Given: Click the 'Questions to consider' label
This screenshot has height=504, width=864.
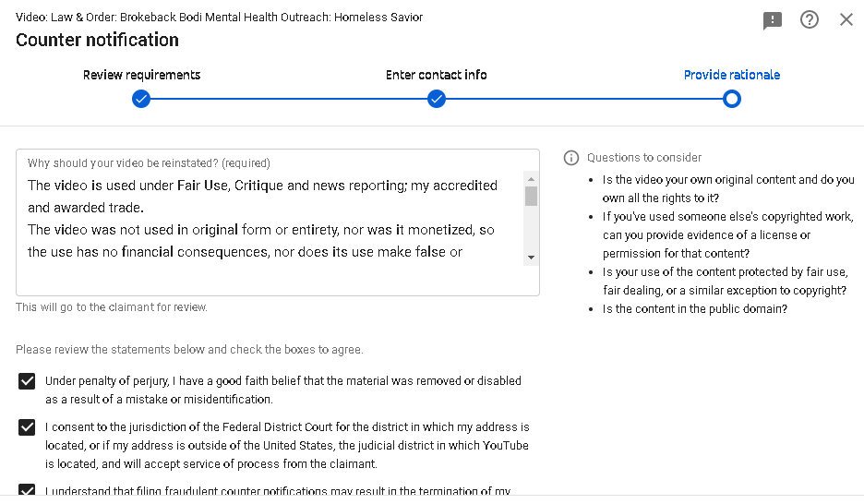Looking at the screenshot, I should [643, 158].
